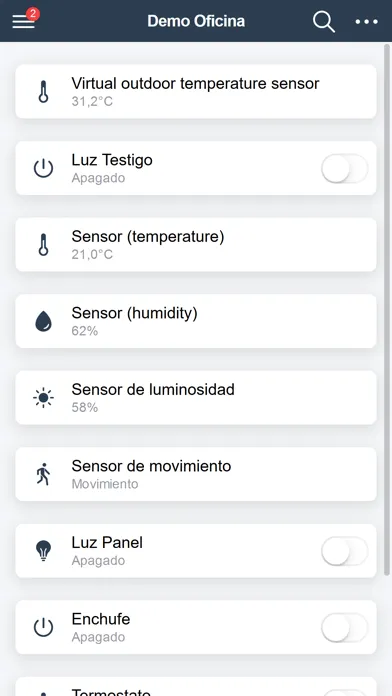Click the Demo Oficina title

[196, 21]
